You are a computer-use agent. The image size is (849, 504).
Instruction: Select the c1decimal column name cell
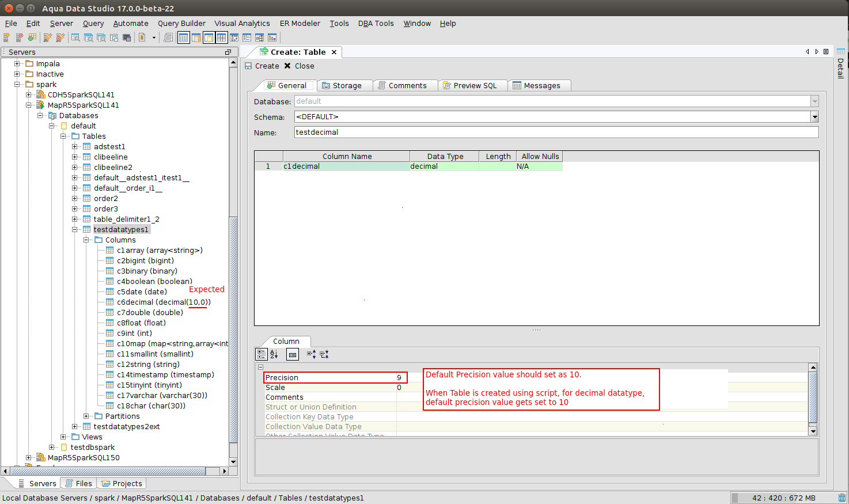point(346,166)
